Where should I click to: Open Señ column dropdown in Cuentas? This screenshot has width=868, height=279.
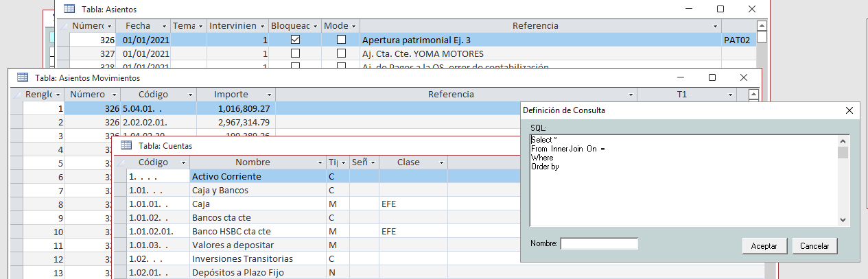(x=373, y=162)
